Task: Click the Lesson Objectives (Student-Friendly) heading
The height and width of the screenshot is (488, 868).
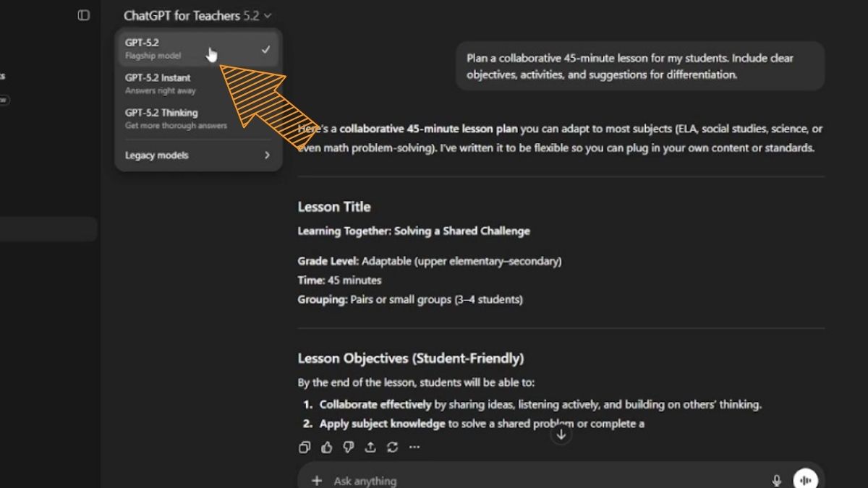Action: point(411,358)
